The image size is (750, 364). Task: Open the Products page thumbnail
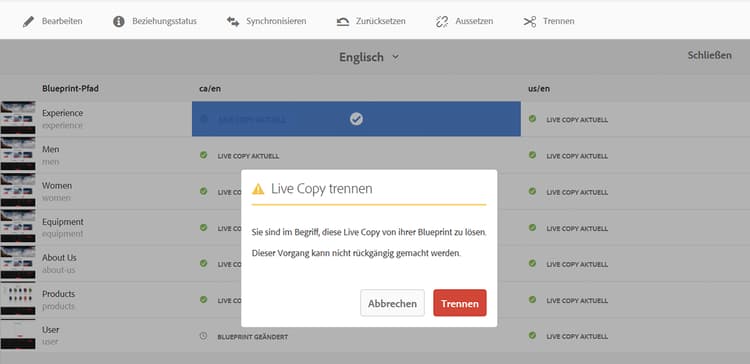(18, 298)
